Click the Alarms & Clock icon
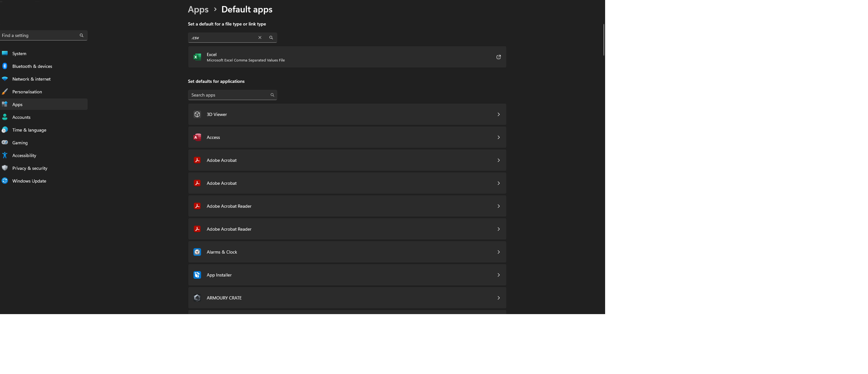The height and width of the screenshot is (374, 868). 197,252
